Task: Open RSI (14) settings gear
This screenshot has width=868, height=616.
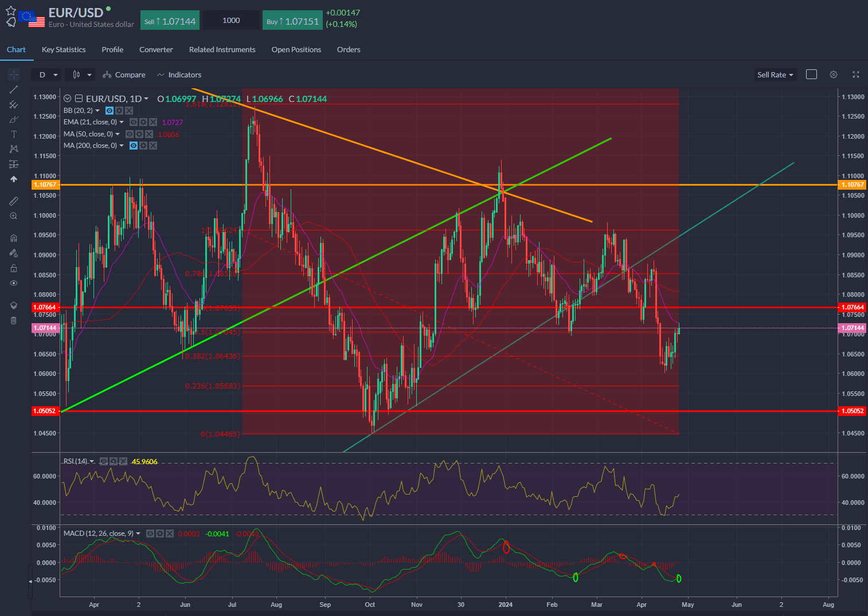Action: click(114, 461)
